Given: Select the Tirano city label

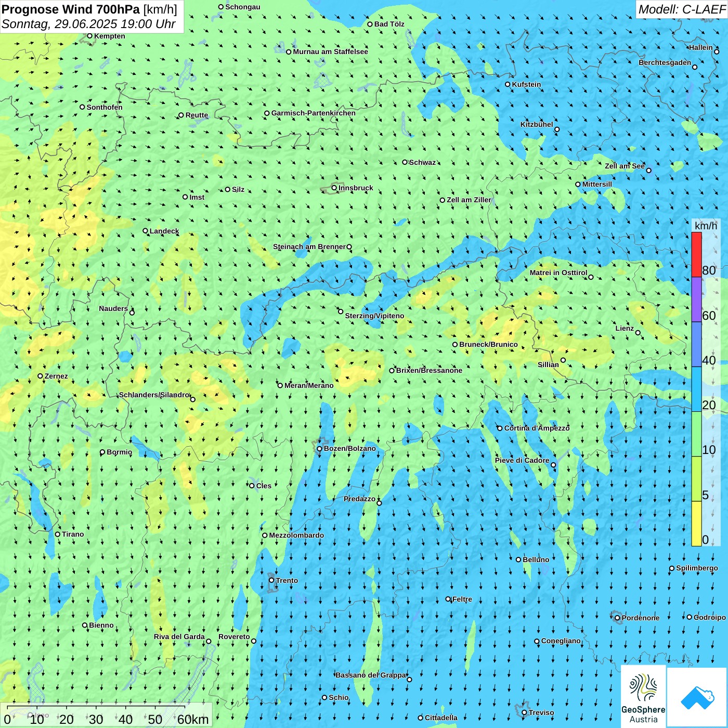Looking at the screenshot, I should (x=73, y=534).
